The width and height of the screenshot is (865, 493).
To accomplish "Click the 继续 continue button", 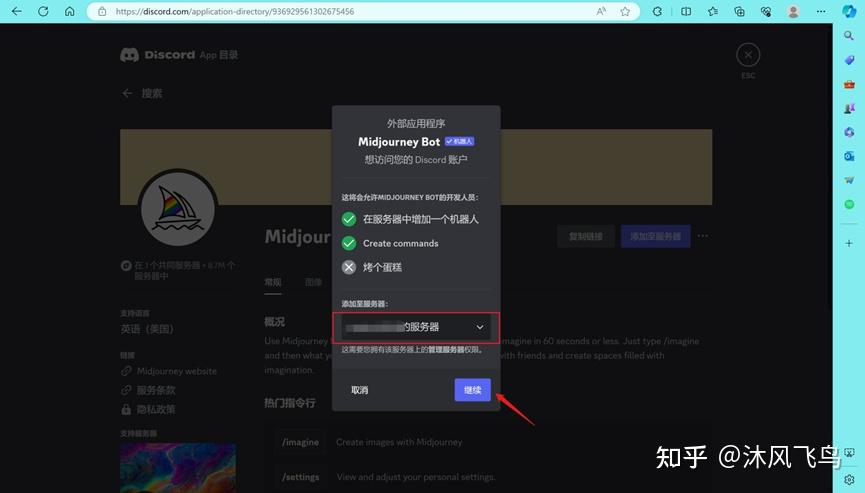I will (x=472, y=390).
